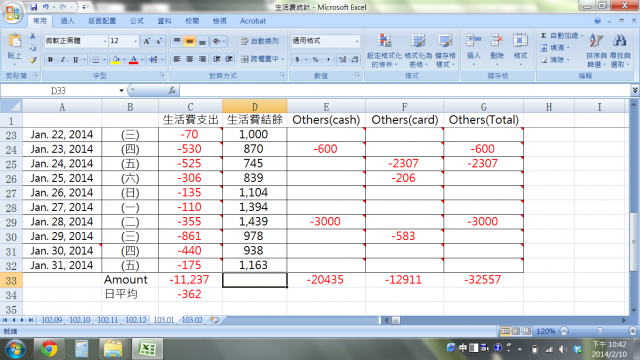
Task: Open the 插入 Insert ribbon tab
Action: click(x=67, y=21)
